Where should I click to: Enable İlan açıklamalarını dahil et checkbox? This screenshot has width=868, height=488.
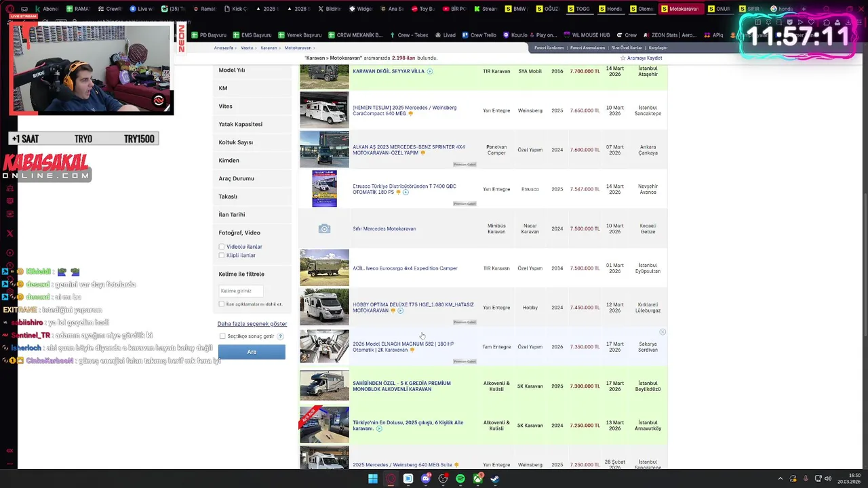[222, 304]
